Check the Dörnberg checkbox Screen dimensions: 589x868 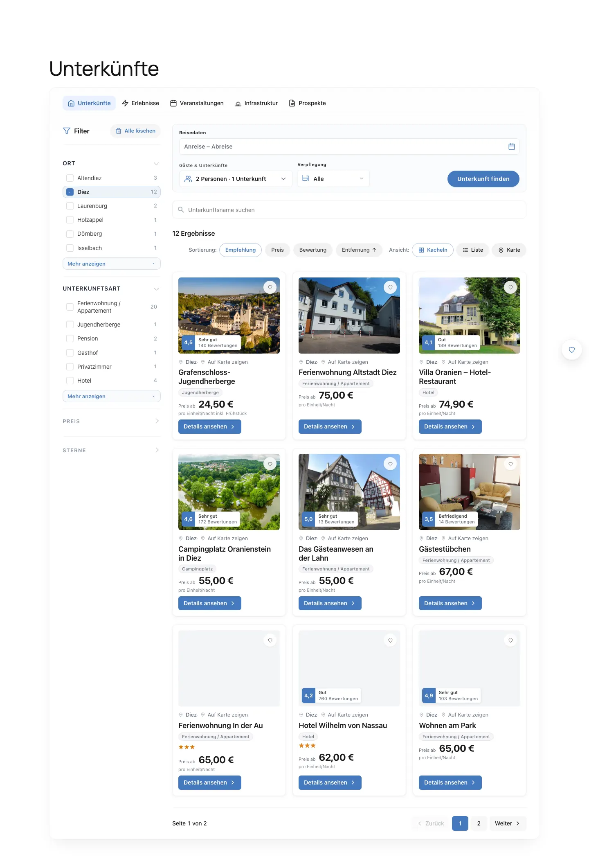70,234
